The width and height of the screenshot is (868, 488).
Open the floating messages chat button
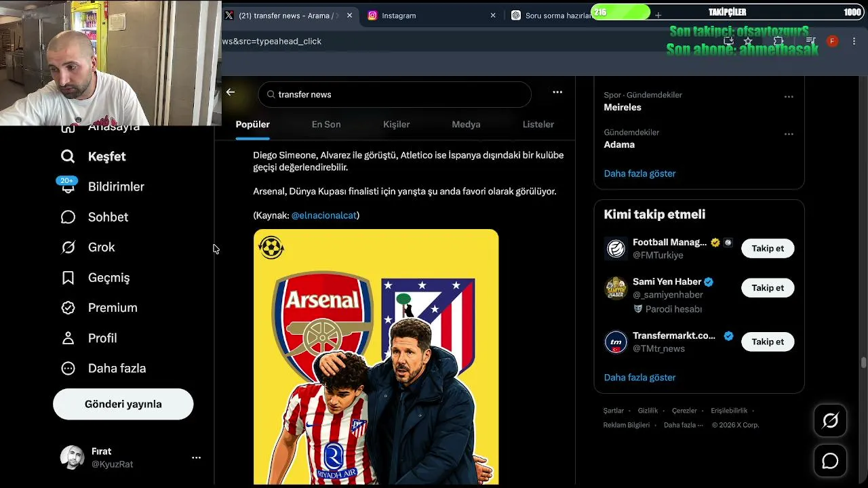coord(830,461)
